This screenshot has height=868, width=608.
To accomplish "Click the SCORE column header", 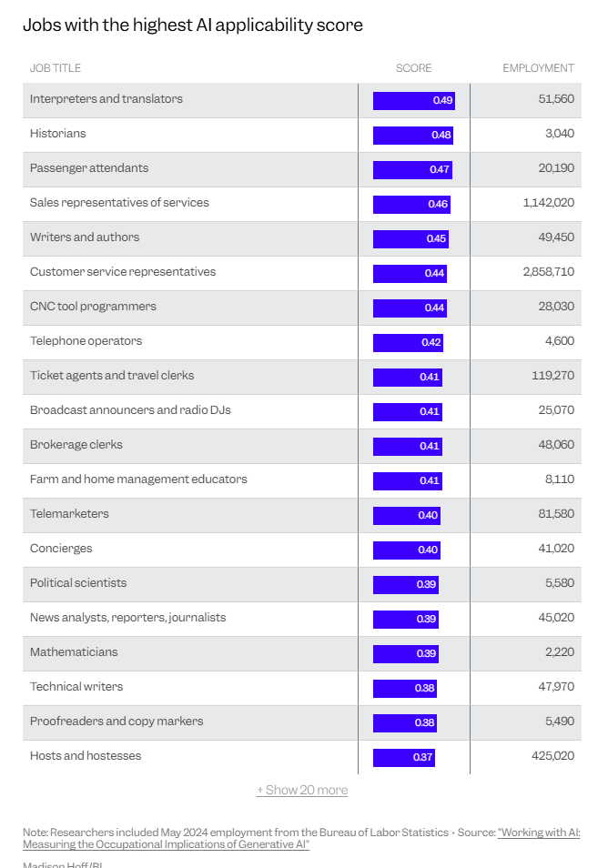I will pyautogui.click(x=413, y=68).
